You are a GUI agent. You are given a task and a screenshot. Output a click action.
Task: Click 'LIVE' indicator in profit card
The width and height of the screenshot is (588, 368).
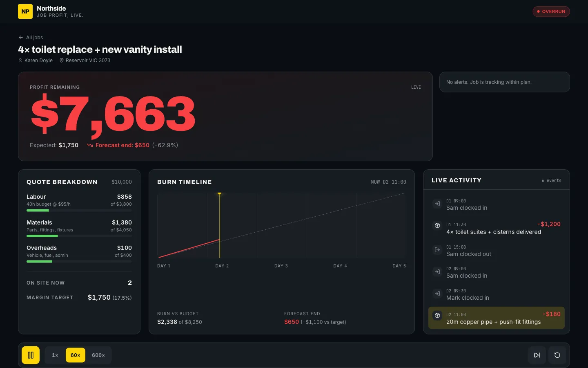pyautogui.click(x=416, y=87)
